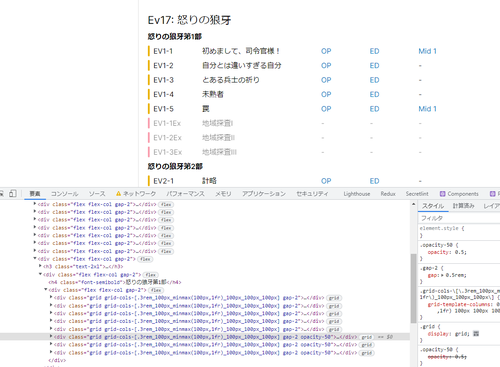Click the purple icon on Components tab
The width and height of the screenshot is (500, 367).
tap(442, 194)
